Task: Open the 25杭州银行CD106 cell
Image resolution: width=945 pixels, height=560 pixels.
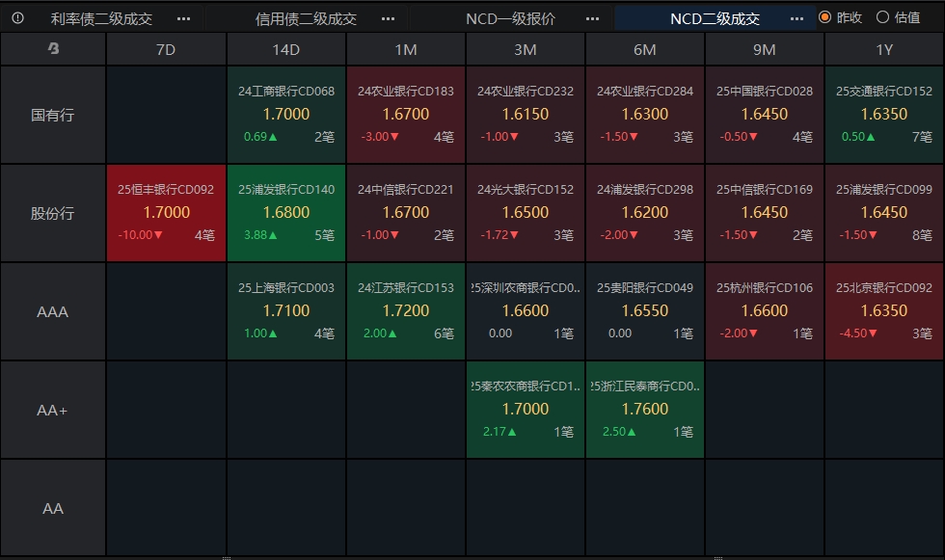Action: point(764,311)
